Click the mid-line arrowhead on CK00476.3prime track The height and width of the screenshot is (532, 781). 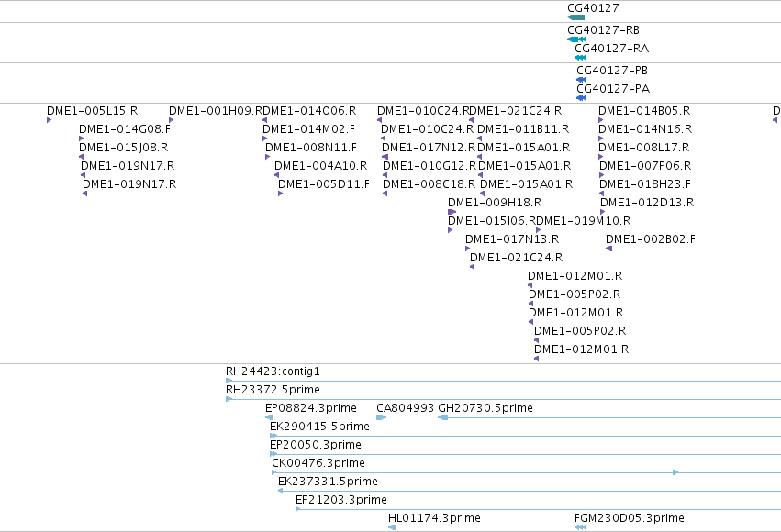[675, 472]
